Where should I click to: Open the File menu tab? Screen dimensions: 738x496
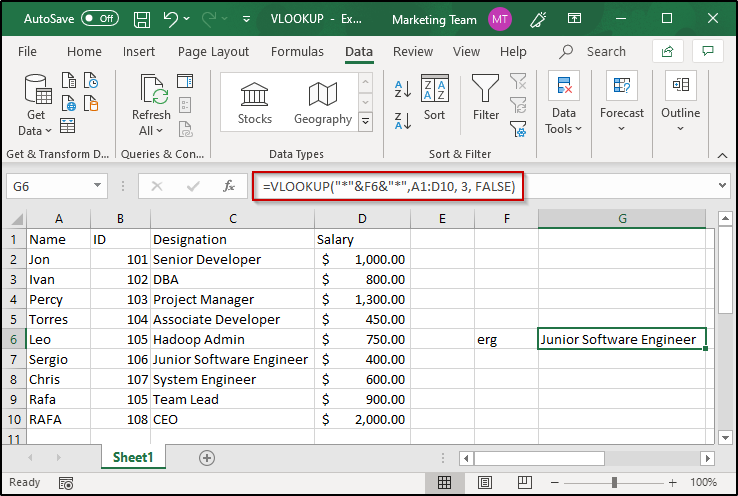[27, 51]
